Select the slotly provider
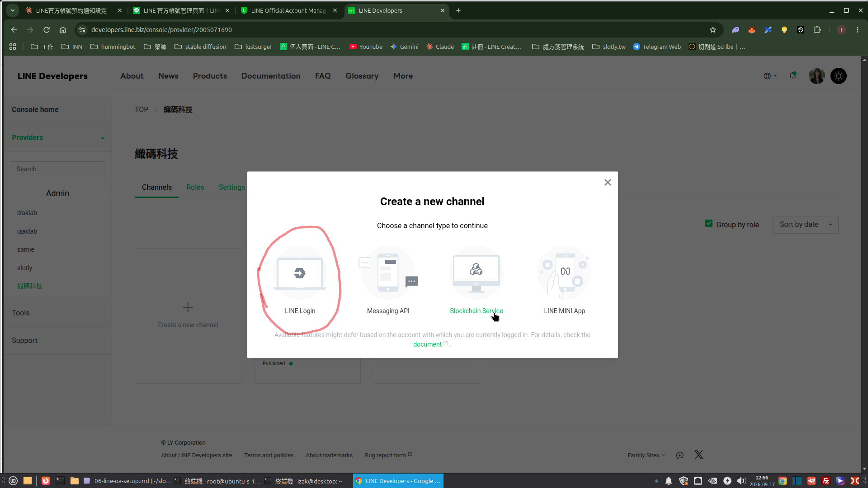 coord(25,268)
